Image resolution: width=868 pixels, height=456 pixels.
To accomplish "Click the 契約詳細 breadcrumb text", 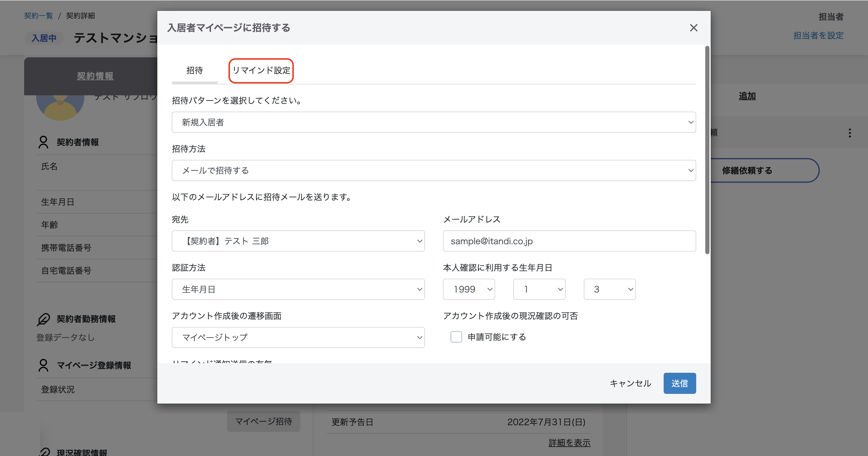I will tap(80, 15).
